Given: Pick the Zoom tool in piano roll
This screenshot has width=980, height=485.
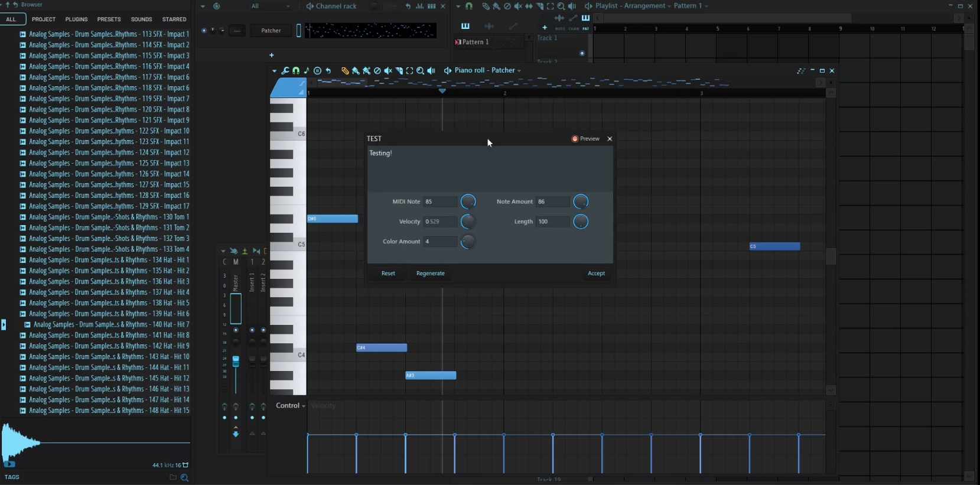Looking at the screenshot, I should click(x=420, y=71).
